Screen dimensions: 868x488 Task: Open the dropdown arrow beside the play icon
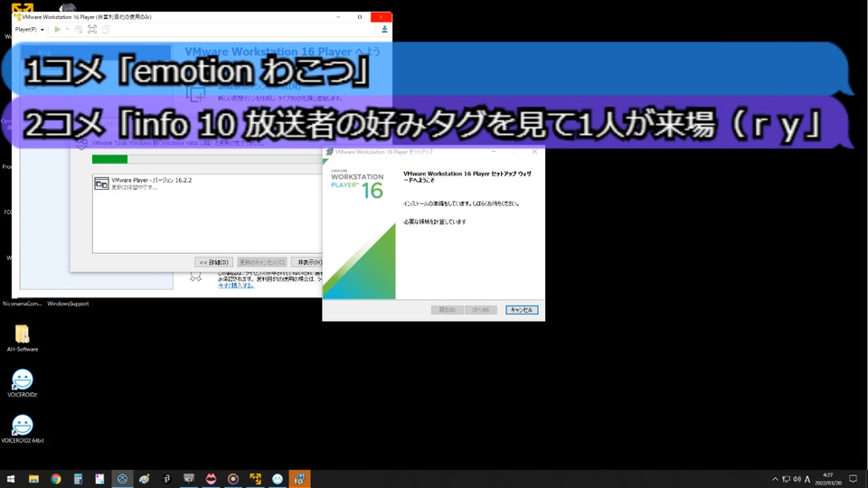(67, 29)
